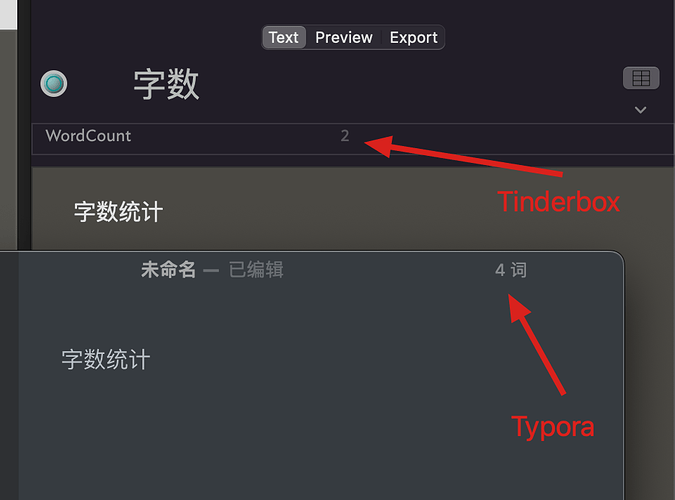Viewport: 675px width, 500px height.
Task: Click the red Tinderbox annotation label
Action: coord(558,202)
